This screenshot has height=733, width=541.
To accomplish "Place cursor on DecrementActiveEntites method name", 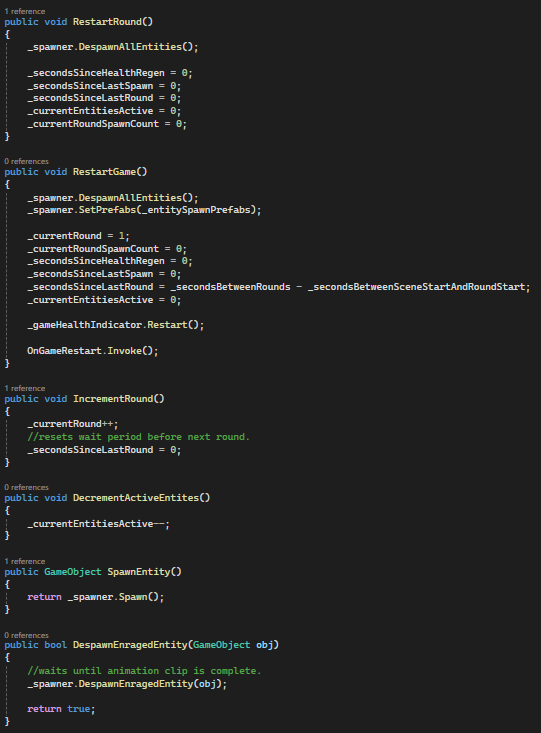I will click(x=136, y=498).
